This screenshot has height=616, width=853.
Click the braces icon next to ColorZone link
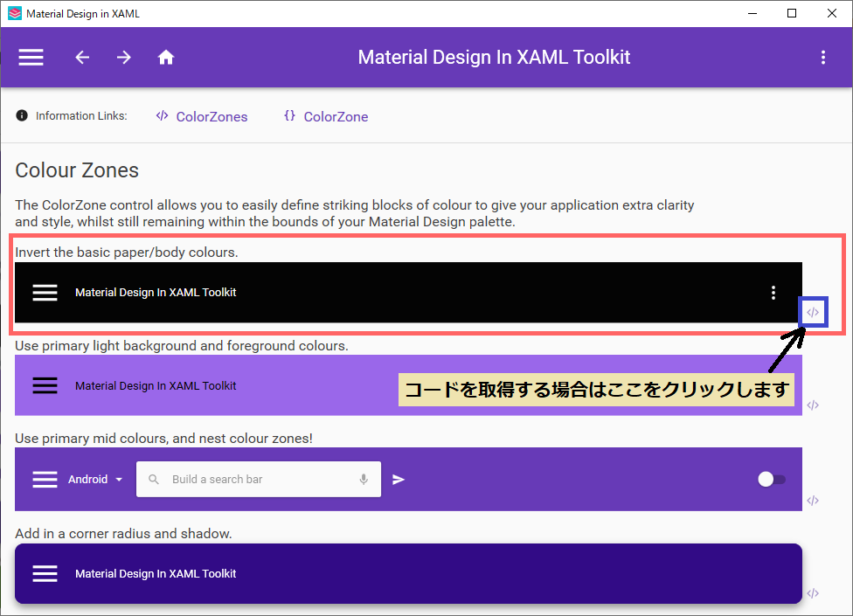pos(289,115)
